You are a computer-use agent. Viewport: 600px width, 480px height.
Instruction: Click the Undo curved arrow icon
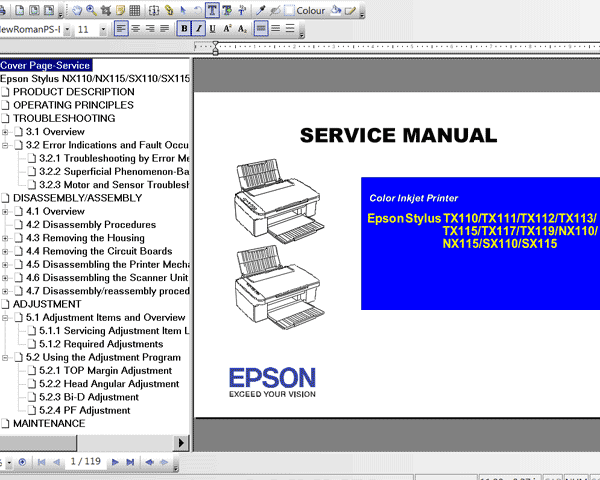[197, 10]
